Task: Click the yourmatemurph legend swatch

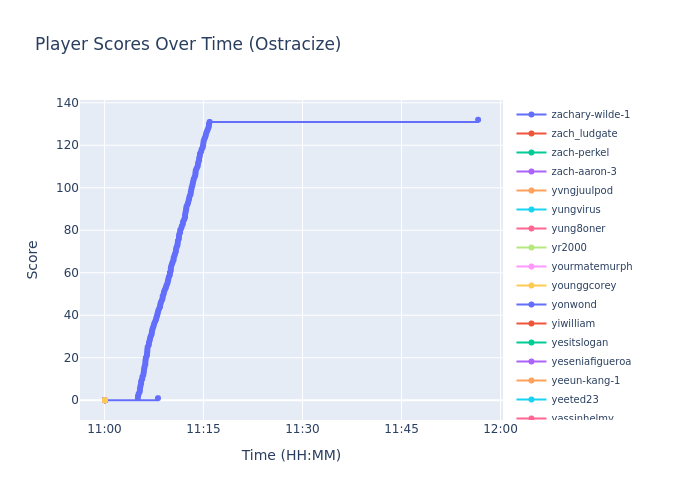Action: (531, 267)
